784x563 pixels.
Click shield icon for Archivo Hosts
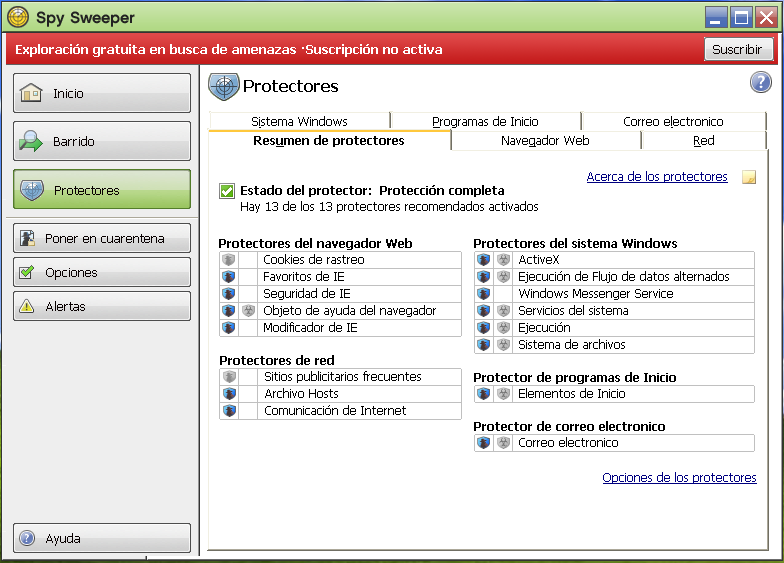[x=230, y=394]
